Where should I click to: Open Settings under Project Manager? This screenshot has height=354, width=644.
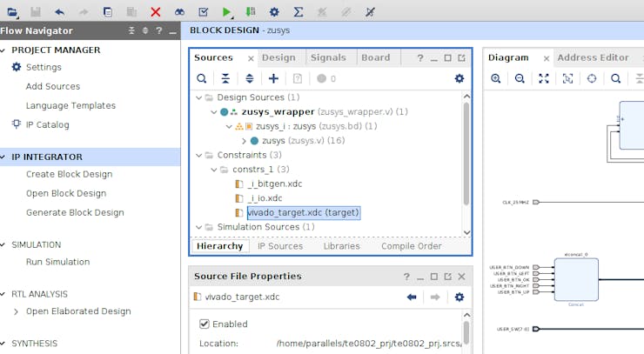tap(44, 67)
